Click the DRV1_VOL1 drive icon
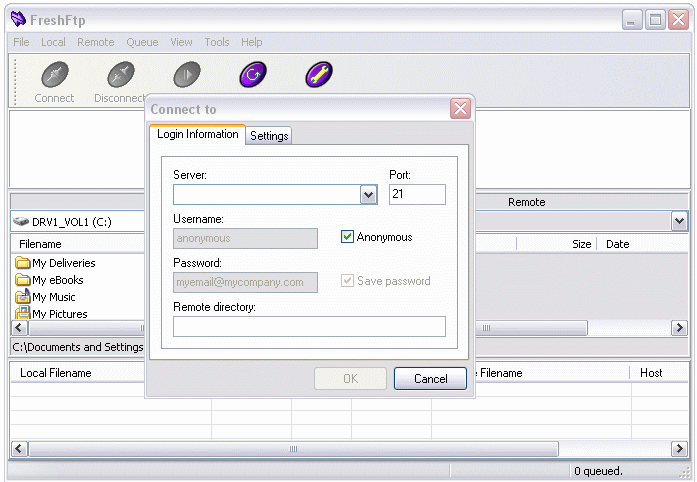697x482 pixels. point(21,221)
